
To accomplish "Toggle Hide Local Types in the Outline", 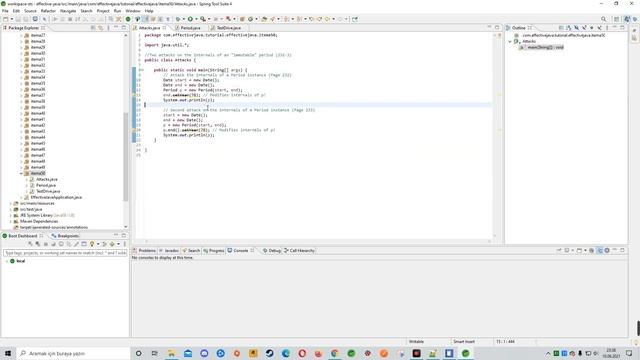I will 599,28.
